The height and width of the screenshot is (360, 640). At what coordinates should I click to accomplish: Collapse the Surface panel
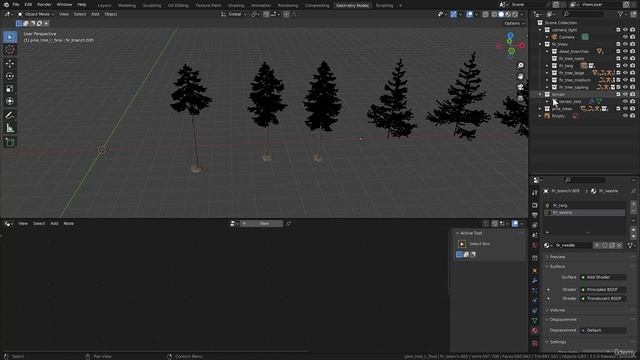point(557,267)
